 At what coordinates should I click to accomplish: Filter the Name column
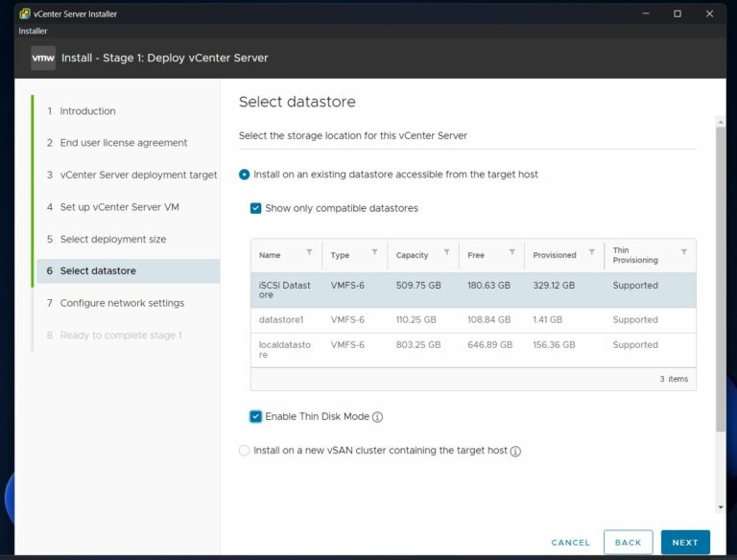309,252
